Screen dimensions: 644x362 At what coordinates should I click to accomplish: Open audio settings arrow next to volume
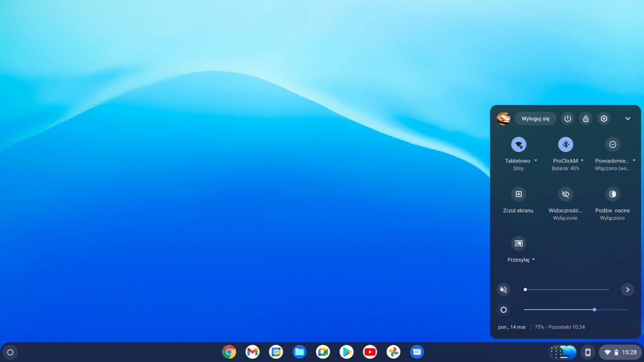point(627,290)
